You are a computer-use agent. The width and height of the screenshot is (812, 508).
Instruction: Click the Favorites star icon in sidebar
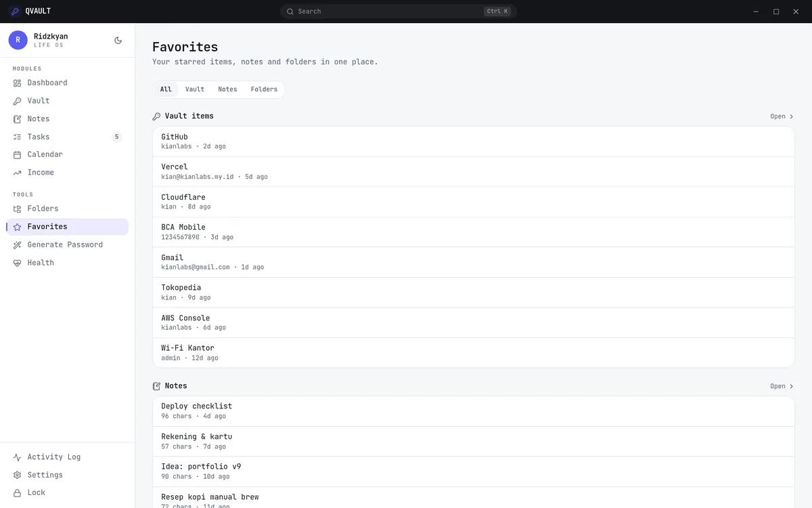tap(18, 227)
